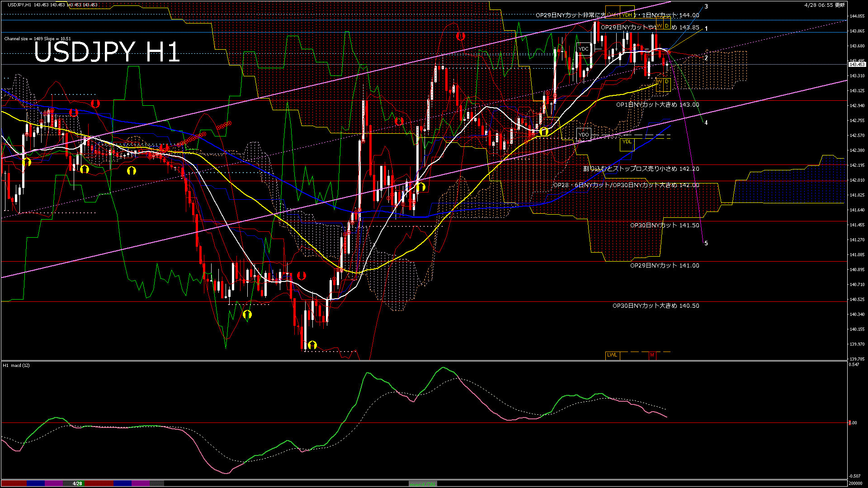This screenshot has width=868, height=488.
Task: Click the 4/28 date marker on timeline
Action: pyautogui.click(x=77, y=483)
